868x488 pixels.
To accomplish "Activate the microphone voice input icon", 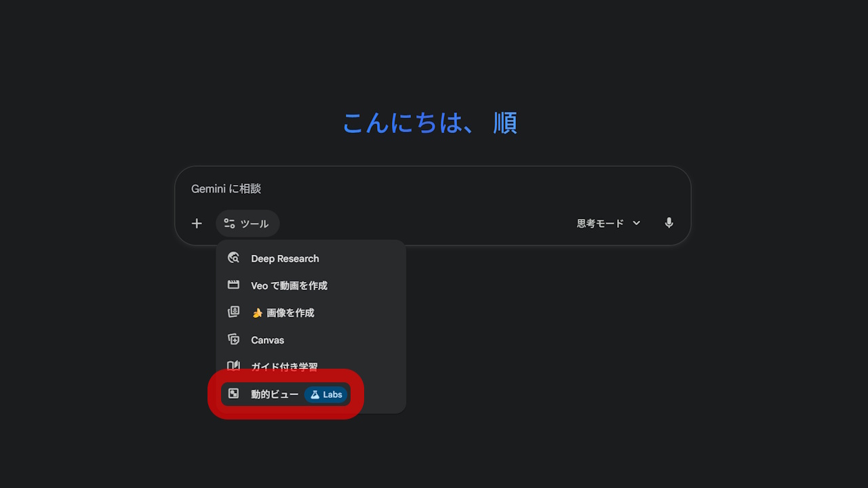I will click(669, 223).
